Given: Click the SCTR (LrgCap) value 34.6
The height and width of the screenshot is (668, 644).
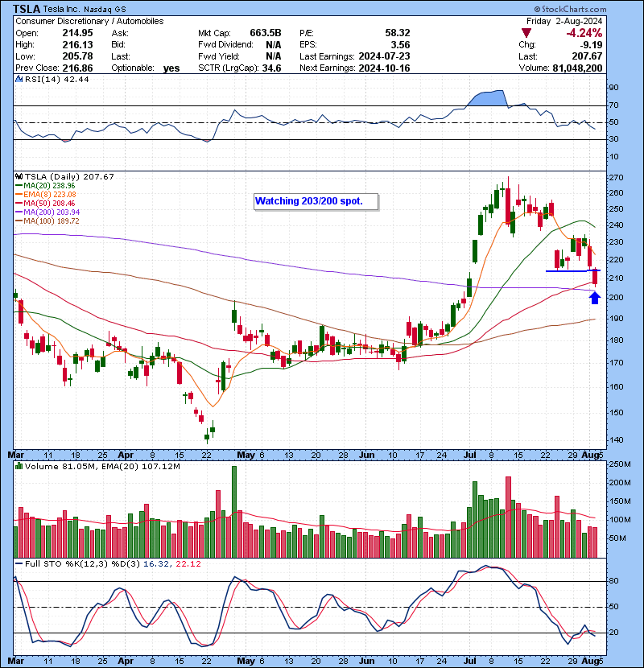Looking at the screenshot, I should tap(272, 68).
